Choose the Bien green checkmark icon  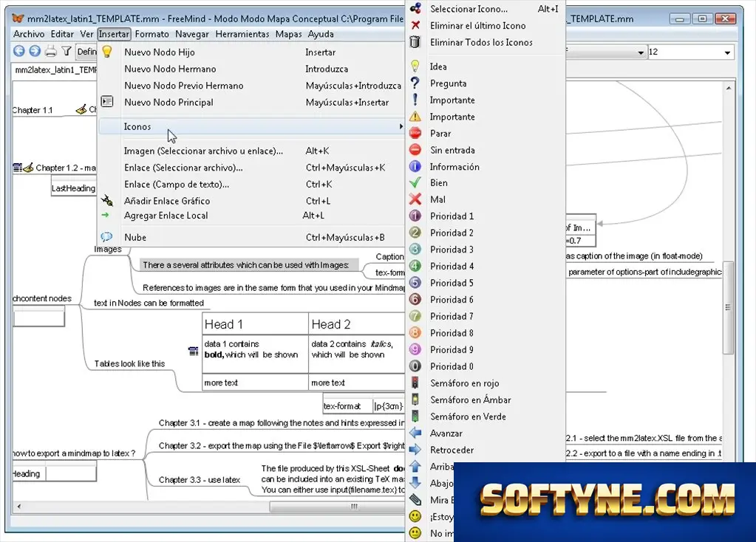pos(415,182)
